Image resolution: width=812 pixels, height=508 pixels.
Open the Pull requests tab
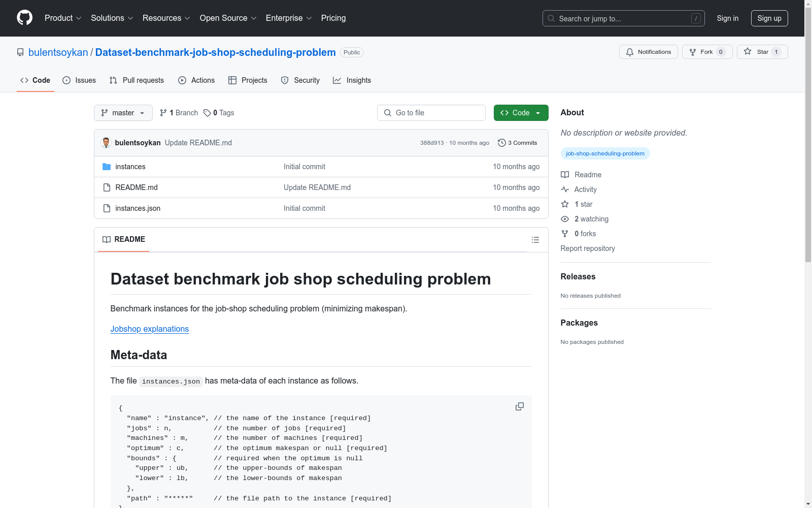[x=137, y=80]
